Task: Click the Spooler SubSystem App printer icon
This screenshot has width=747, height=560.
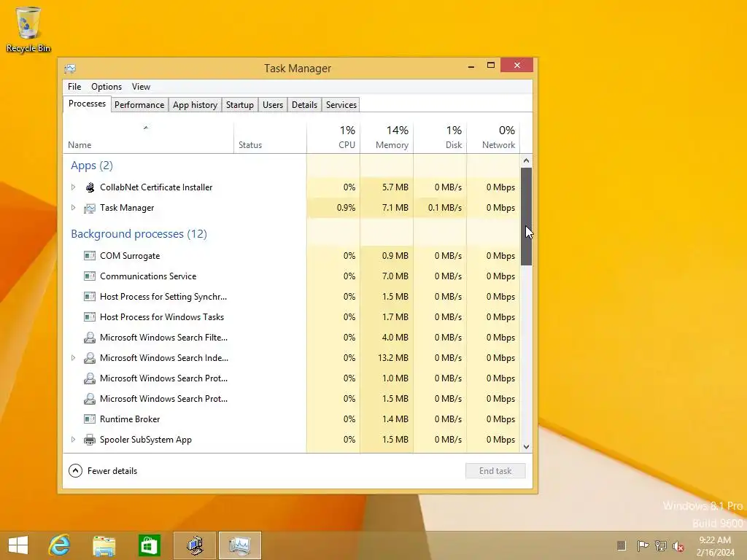Action: (90, 440)
